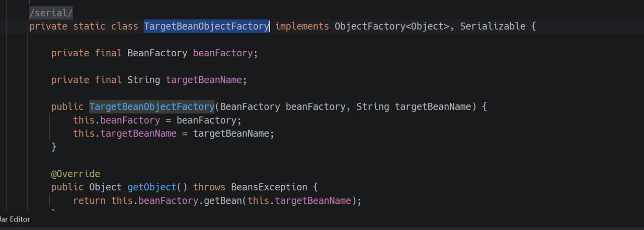
Task: Click ObjectFactory in the class declaration
Action: click(x=370, y=26)
